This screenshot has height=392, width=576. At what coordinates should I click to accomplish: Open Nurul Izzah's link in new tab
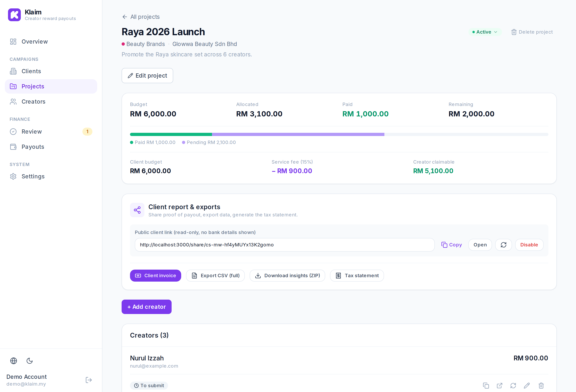[x=499, y=386]
